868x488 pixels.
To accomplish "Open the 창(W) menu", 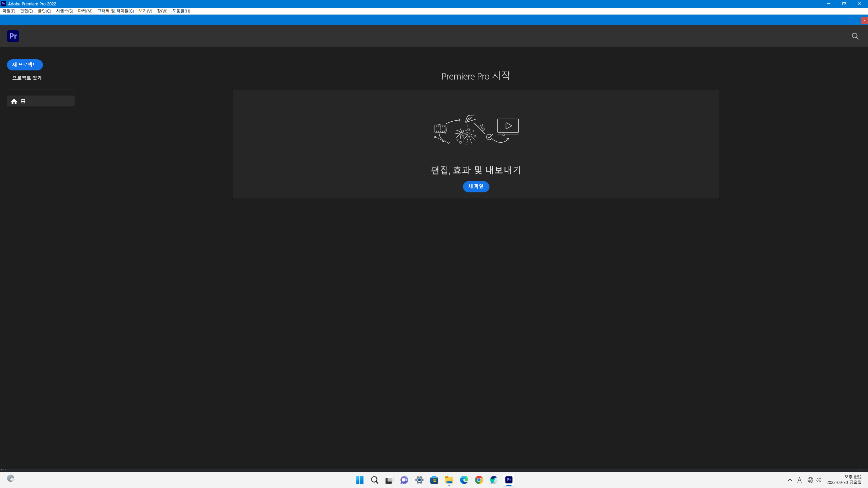I will coord(162,11).
